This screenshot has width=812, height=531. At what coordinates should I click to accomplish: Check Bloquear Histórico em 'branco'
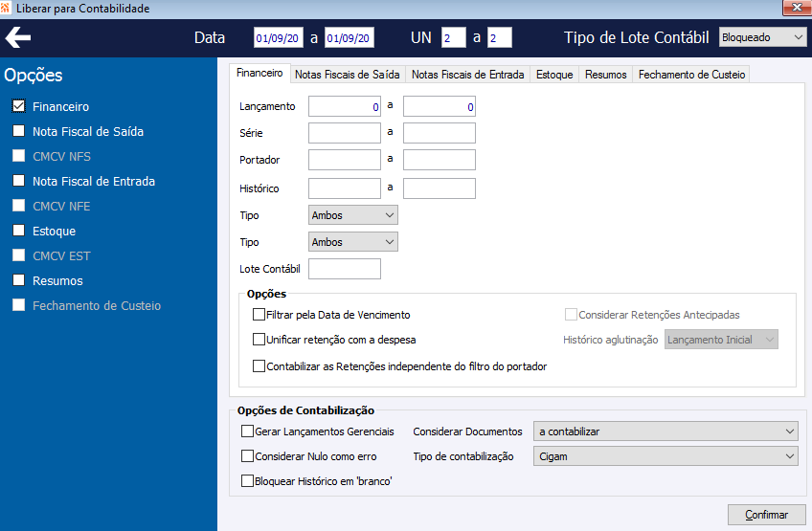(x=247, y=481)
